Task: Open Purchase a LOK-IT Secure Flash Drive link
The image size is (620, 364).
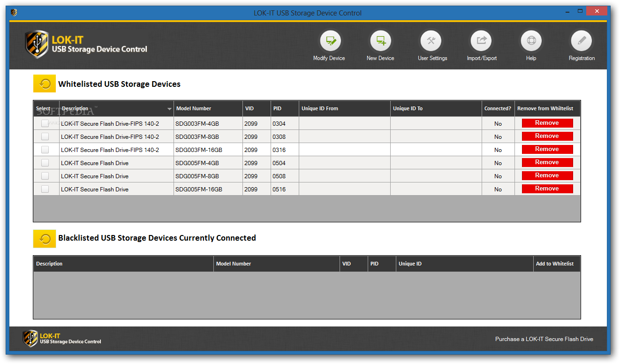Action: [544, 339]
